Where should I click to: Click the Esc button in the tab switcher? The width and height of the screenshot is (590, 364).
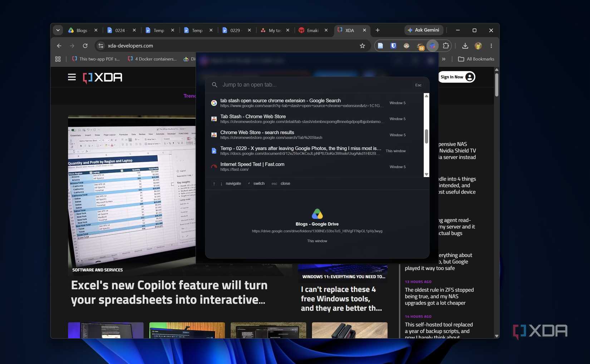[x=418, y=85]
